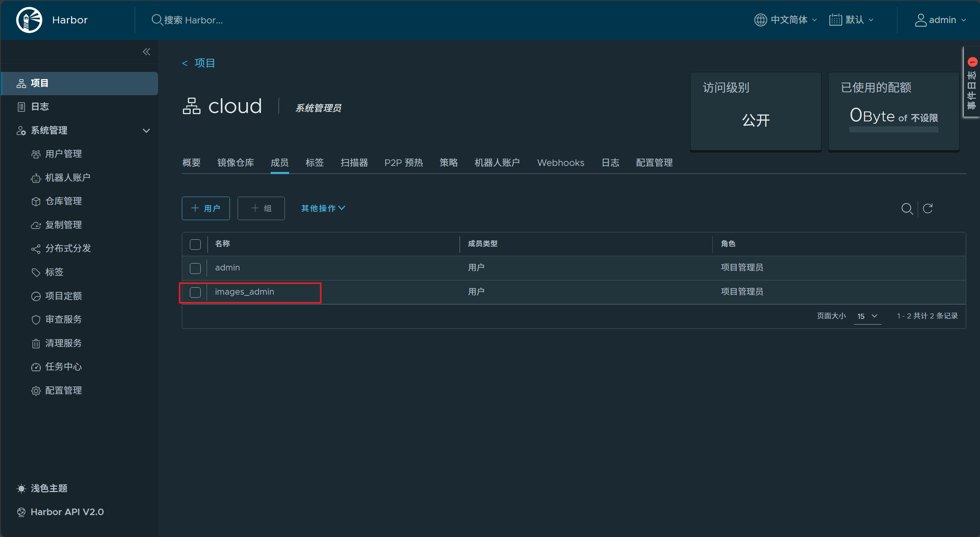The width and height of the screenshot is (980, 537).
Task: Check the admin member row checkbox
Action: point(195,268)
